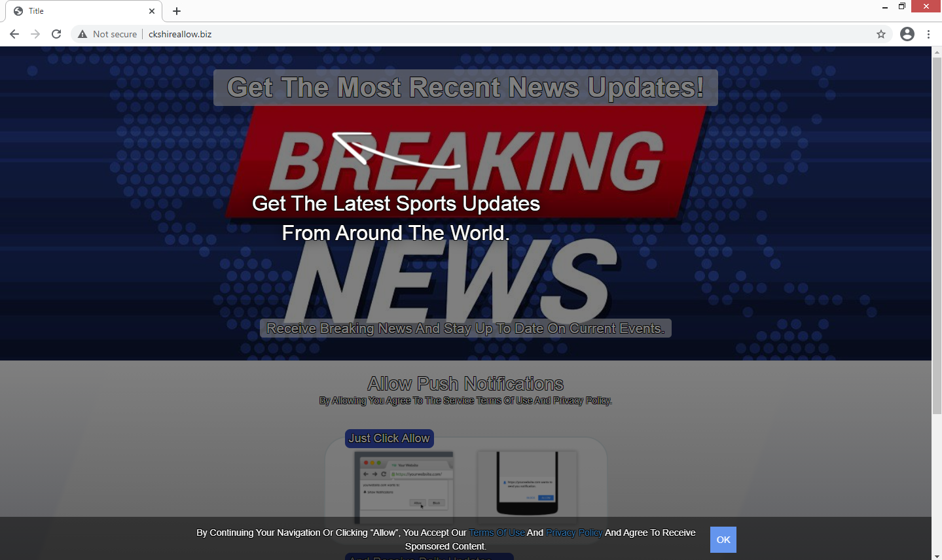
Task: Open the user profile icon
Action: pos(907,34)
